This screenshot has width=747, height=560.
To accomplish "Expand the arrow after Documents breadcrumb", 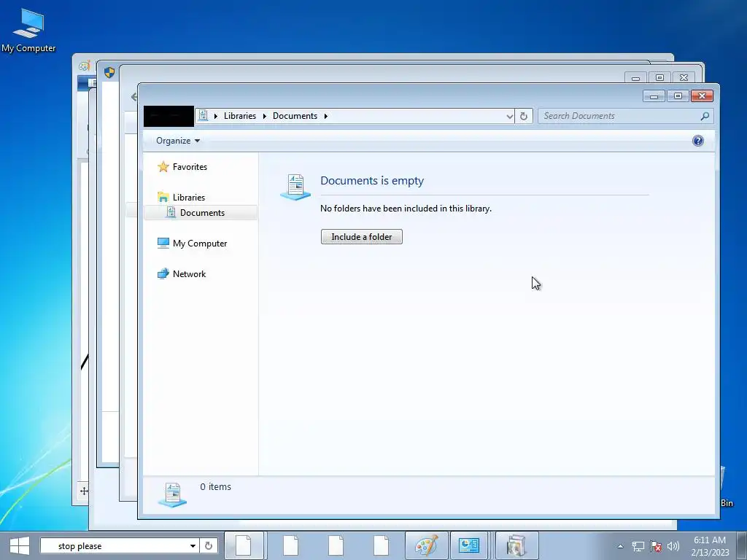I will (x=326, y=116).
